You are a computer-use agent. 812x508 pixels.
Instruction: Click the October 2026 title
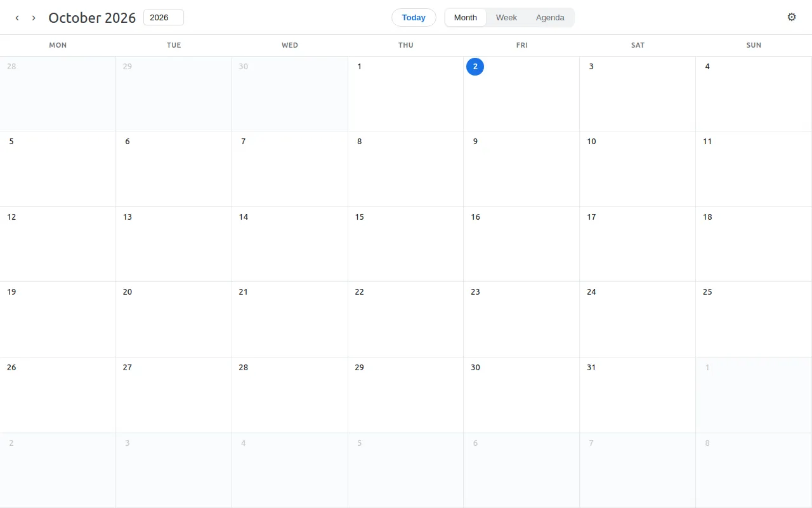(92, 18)
